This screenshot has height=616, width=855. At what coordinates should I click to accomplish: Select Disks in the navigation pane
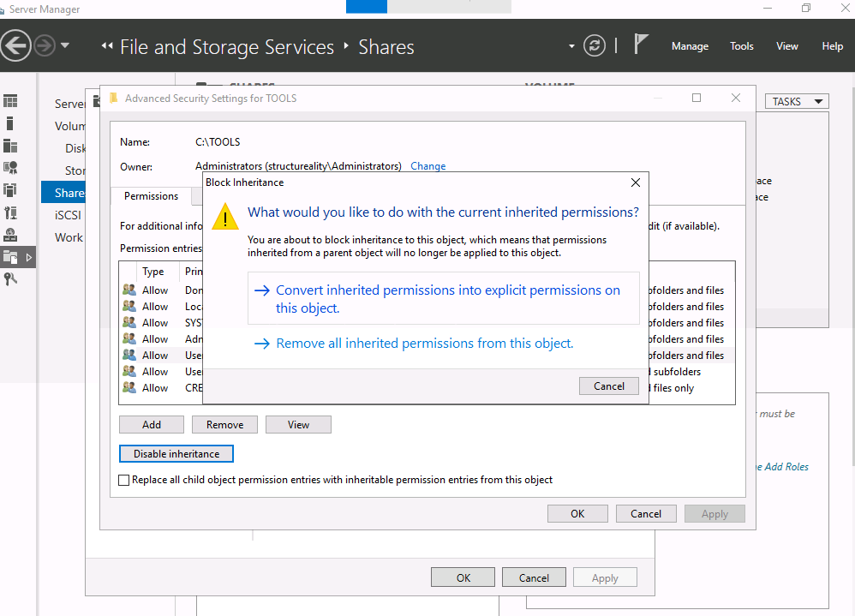(75, 148)
